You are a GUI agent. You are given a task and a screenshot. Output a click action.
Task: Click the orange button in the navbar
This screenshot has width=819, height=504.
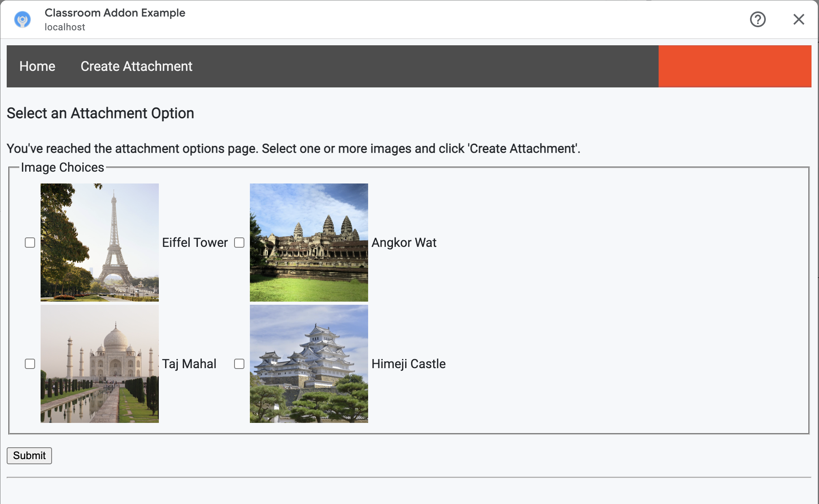[x=735, y=66]
